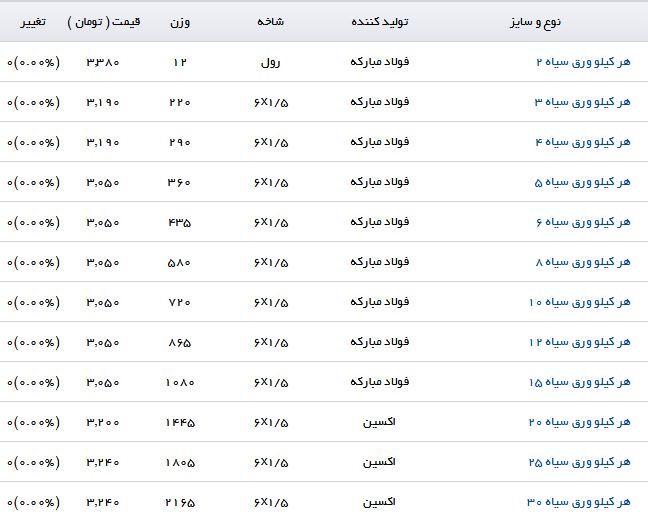Select the weight cell '۱۴۴۵'

[x=180, y=423]
